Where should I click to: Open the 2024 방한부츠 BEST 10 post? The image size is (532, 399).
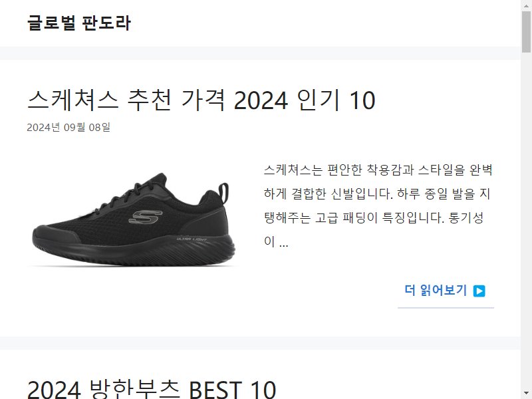(152, 389)
